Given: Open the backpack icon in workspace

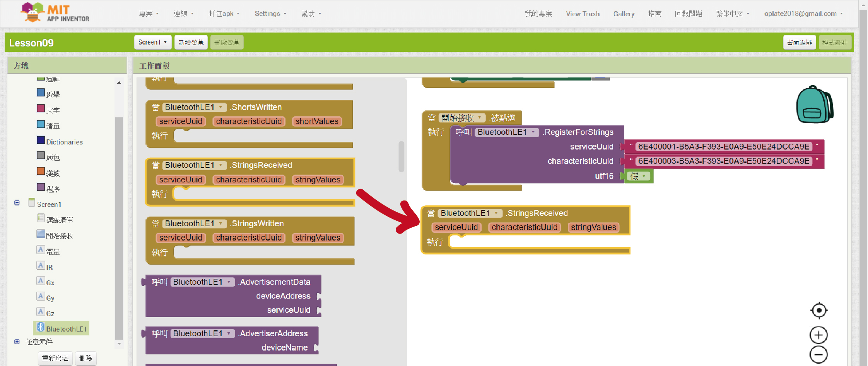Looking at the screenshot, I should pos(814,105).
